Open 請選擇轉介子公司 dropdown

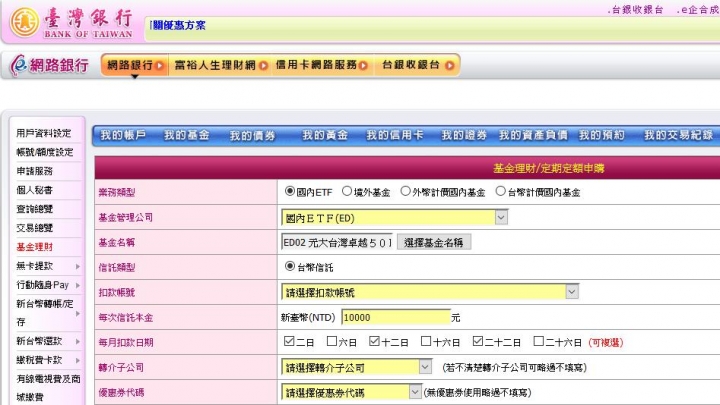point(356,367)
